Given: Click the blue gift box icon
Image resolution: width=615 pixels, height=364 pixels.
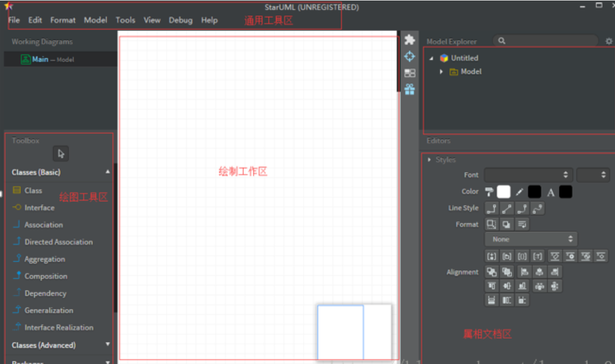Looking at the screenshot, I should pos(409,90).
